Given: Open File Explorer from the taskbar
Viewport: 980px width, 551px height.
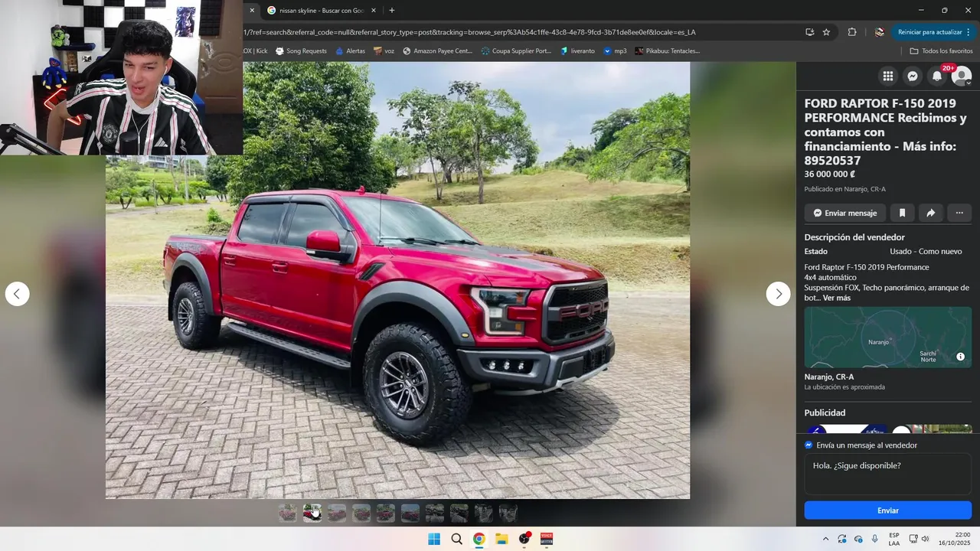Looking at the screenshot, I should (x=501, y=539).
